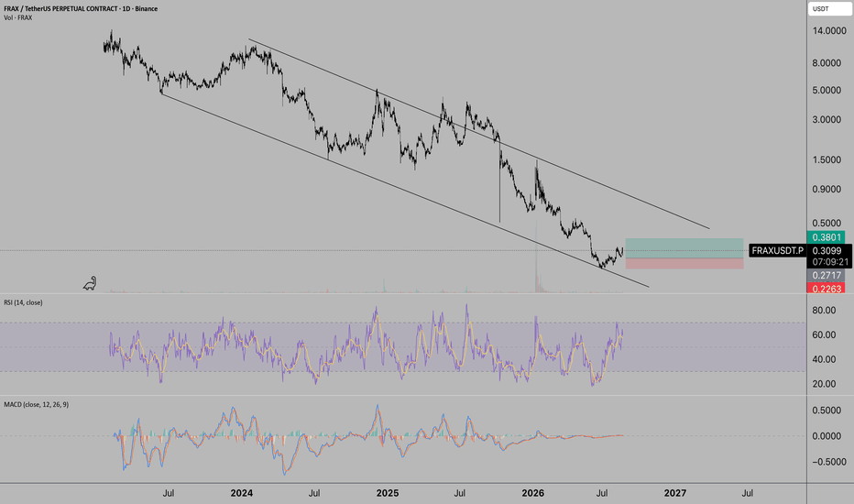
Task: Click the 2027 marker on the time axis
Action: (x=675, y=493)
